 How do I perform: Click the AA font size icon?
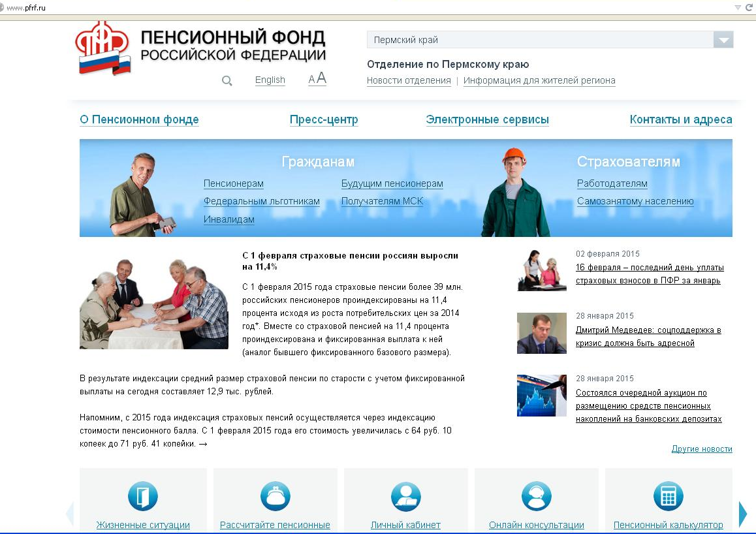(317, 78)
